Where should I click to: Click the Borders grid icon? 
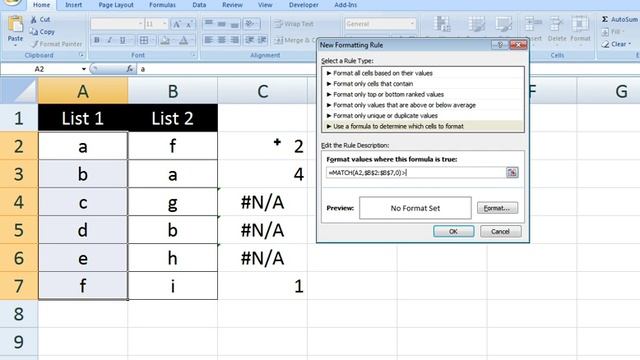(144, 40)
